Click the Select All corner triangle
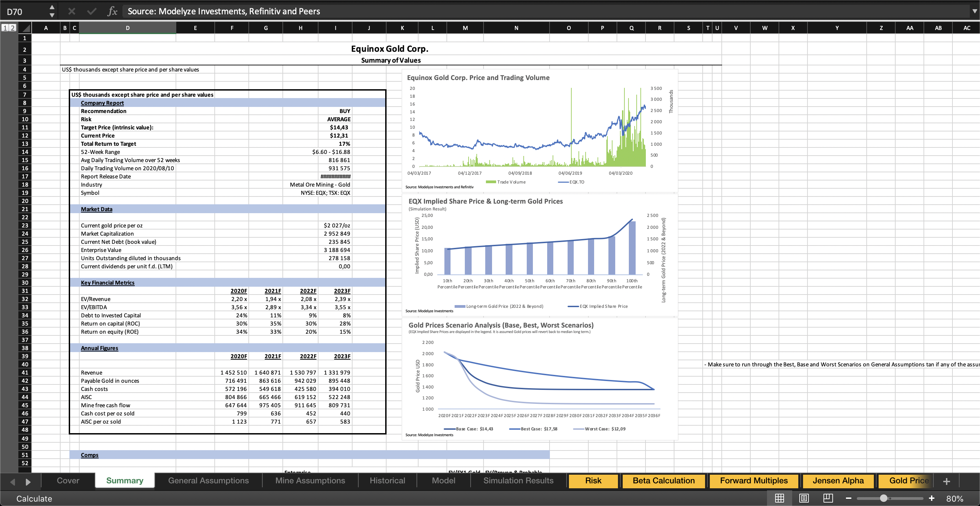 pyautogui.click(x=25, y=28)
